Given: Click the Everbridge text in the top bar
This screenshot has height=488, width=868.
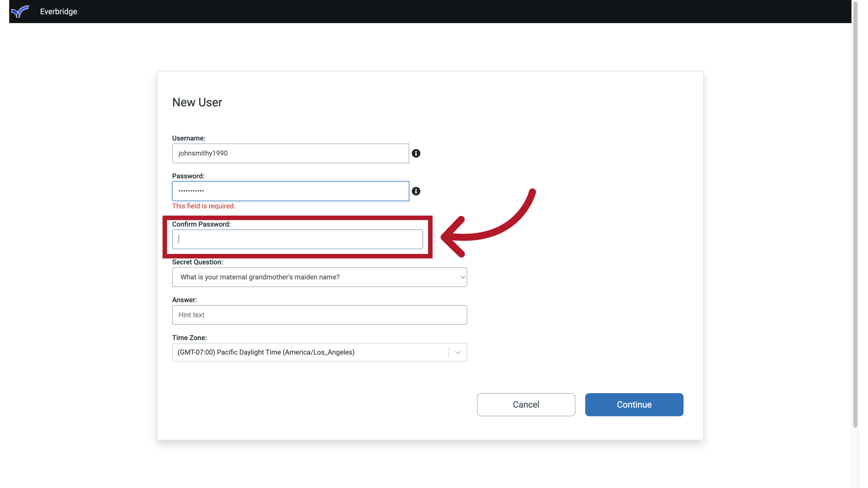Looking at the screenshot, I should (x=58, y=11).
